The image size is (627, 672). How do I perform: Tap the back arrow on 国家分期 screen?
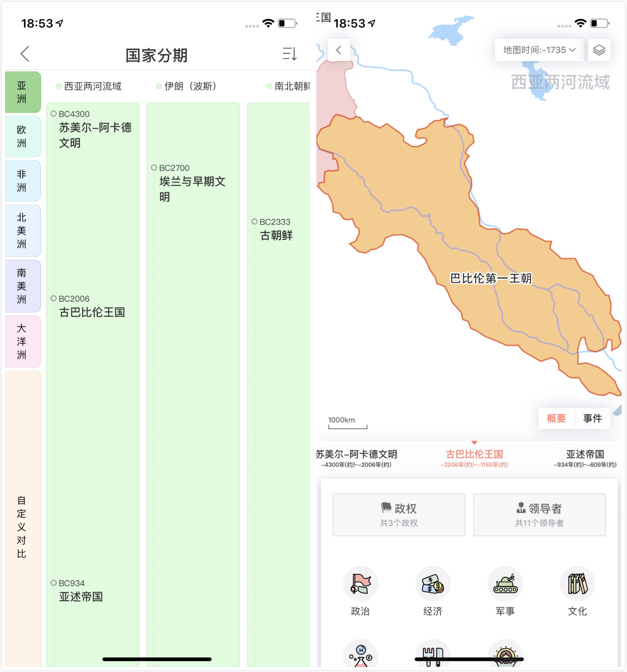(25, 54)
